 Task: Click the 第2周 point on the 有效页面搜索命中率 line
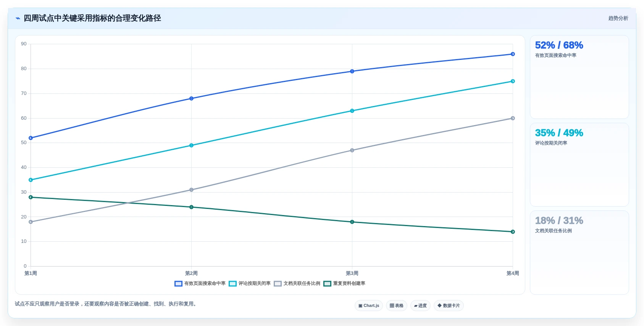191,98
